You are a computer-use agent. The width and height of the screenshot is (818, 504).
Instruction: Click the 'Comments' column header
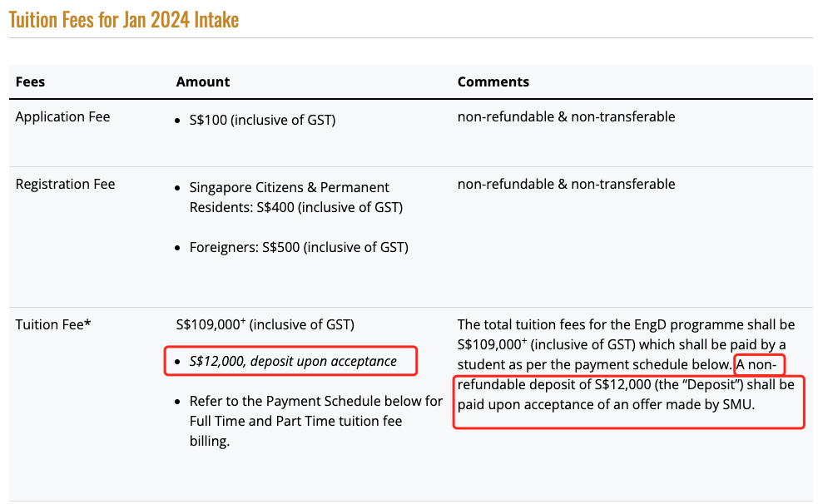click(493, 82)
